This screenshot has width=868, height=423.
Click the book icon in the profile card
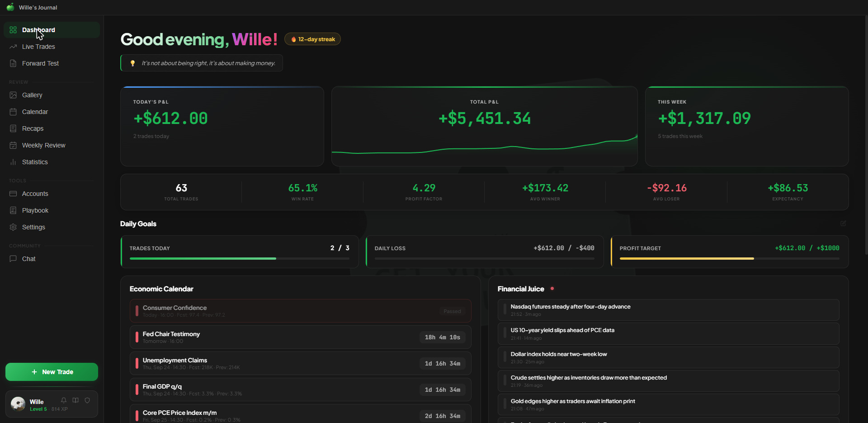(75, 400)
